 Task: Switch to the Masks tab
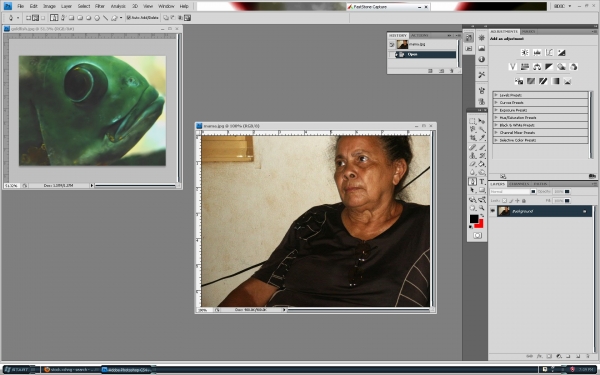tap(528, 31)
